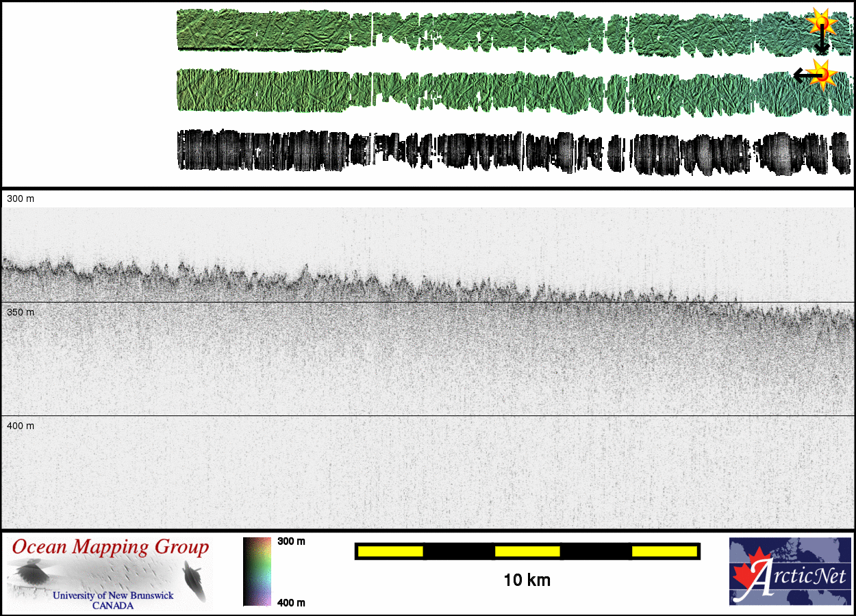Click the black downward arrow below the top sun
The height and width of the screenshot is (616, 856).
[x=822, y=42]
